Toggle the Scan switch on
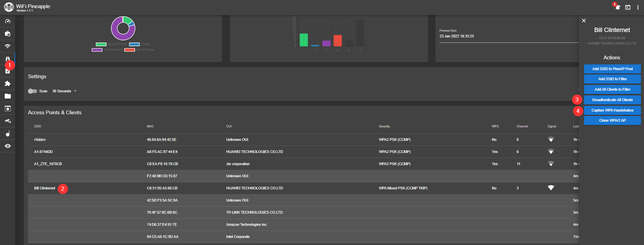This screenshot has height=245, width=644. tap(32, 91)
